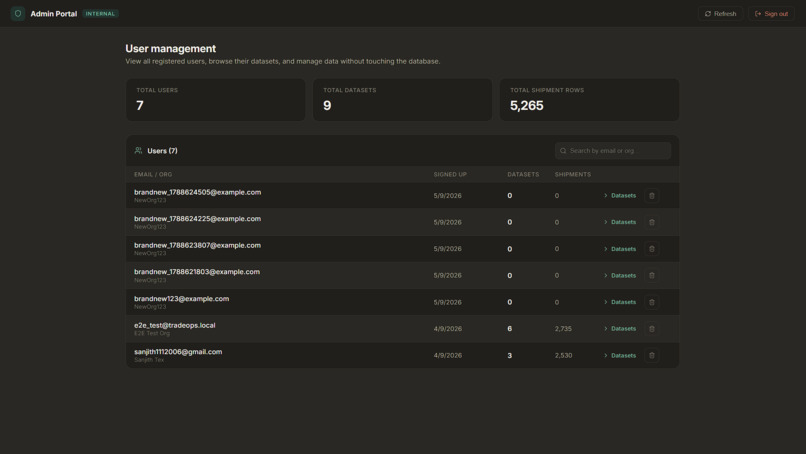Expand Datasets for brandnew123@example.com

(x=620, y=302)
